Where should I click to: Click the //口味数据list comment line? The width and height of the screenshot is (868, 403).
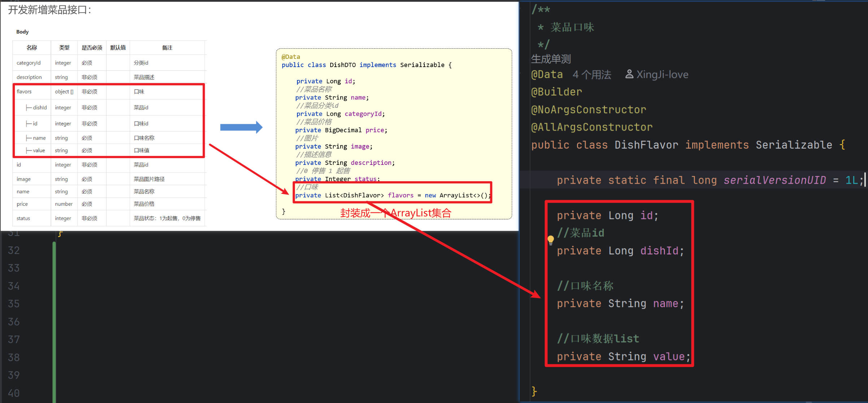(598, 339)
